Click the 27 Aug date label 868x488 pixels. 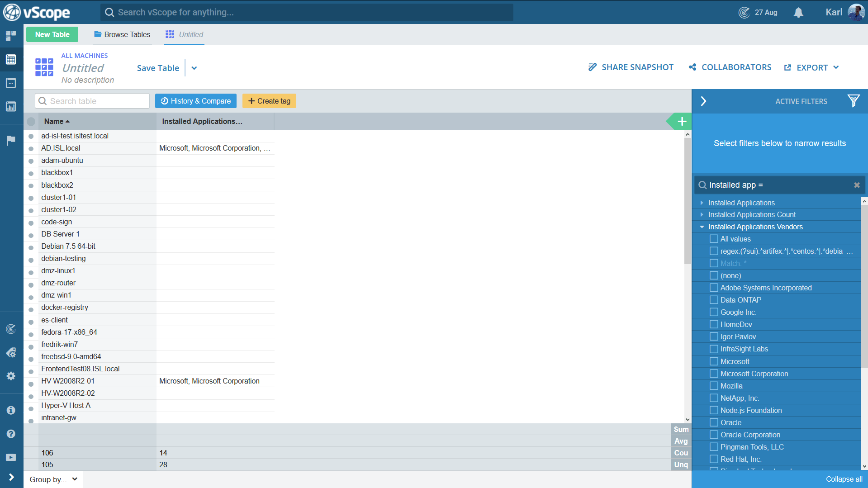pyautogui.click(x=766, y=13)
